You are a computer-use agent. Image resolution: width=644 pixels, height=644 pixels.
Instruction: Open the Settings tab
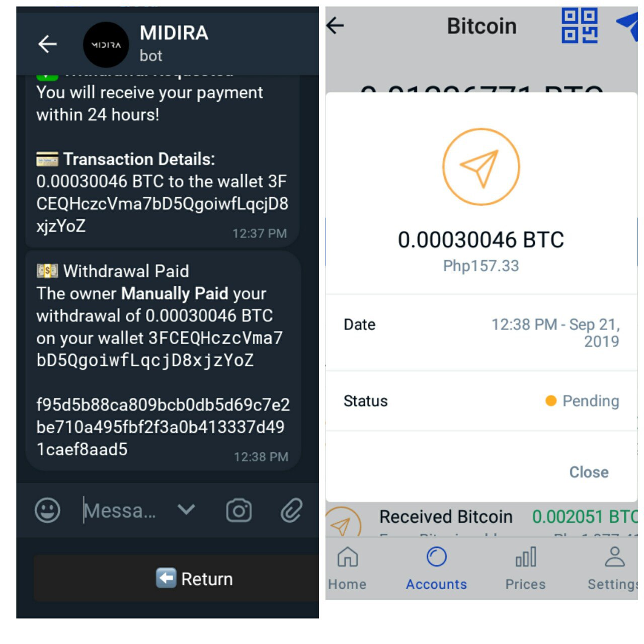coord(613,569)
